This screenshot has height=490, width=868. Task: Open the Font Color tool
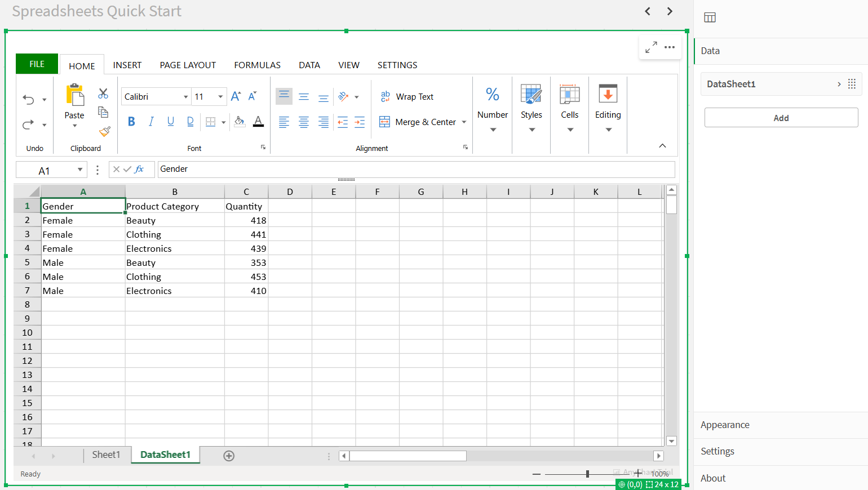pos(258,122)
